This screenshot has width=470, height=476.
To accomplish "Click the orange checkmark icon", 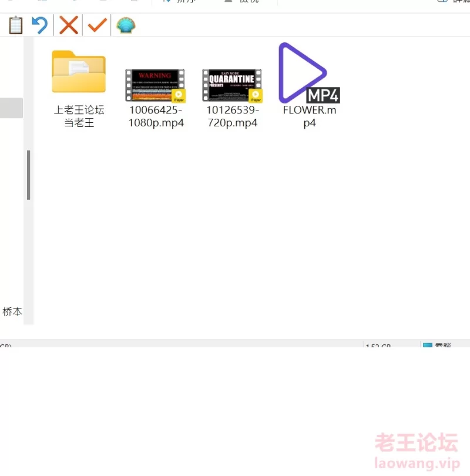I will [97, 25].
